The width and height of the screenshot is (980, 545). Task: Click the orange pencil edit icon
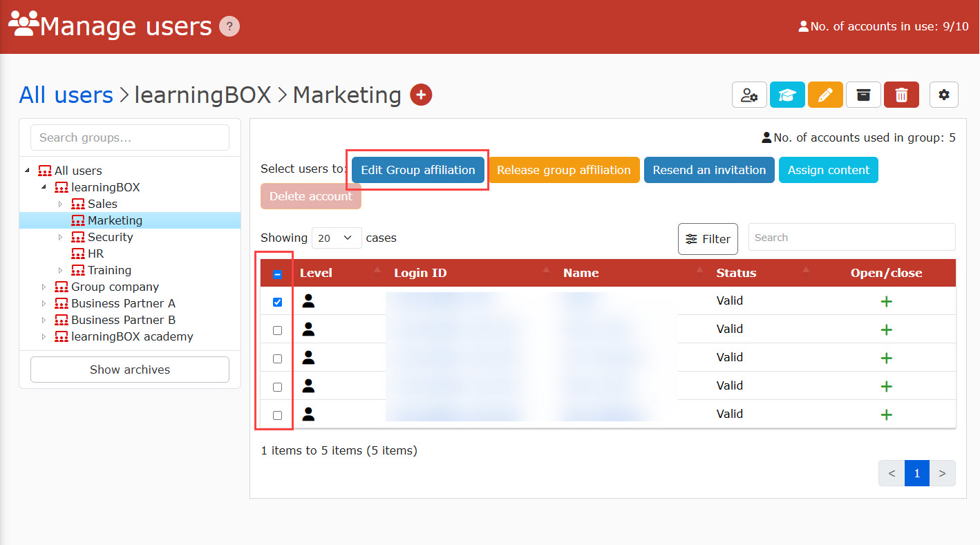click(x=825, y=95)
